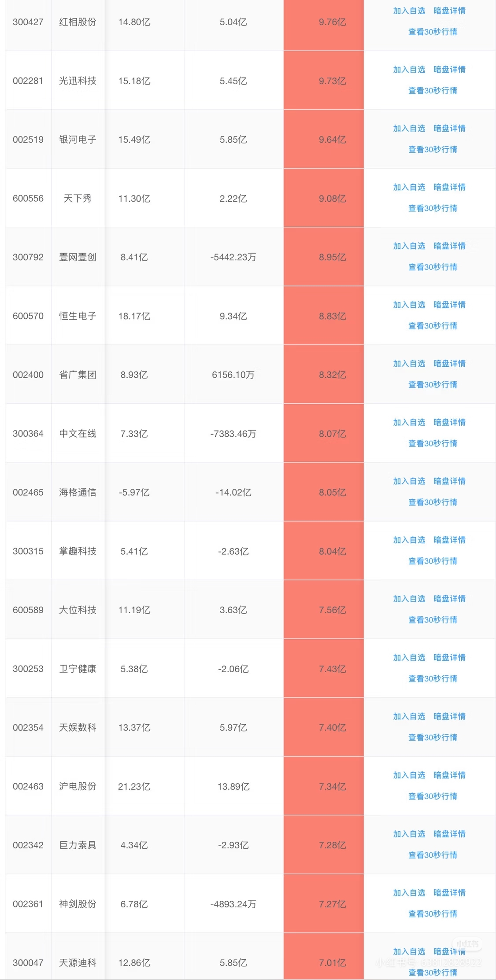The width and height of the screenshot is (496, 980).
Task: Open 暗盘详情 for 中文在线
Action: pyautogui.click(x=449, y=422)
